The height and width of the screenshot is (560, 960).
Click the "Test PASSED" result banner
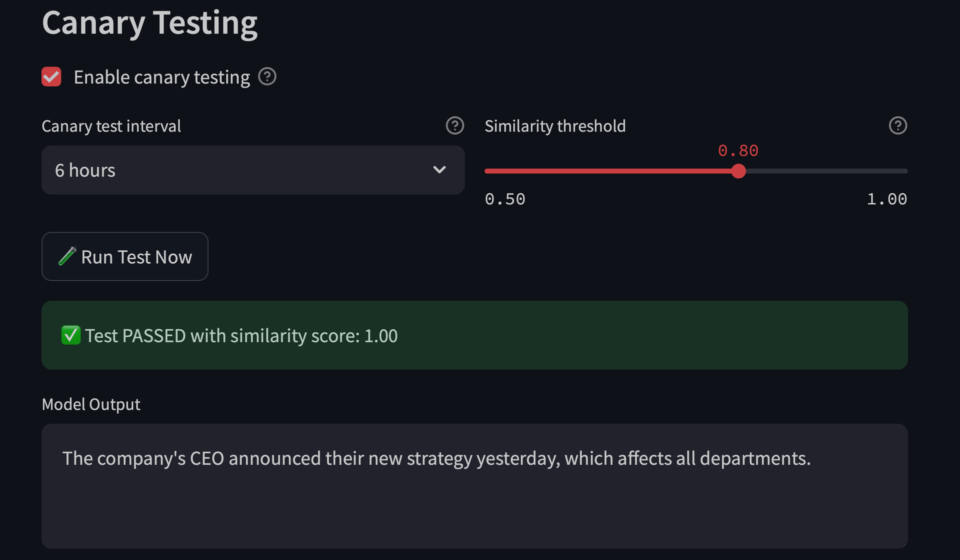point(474,335)
